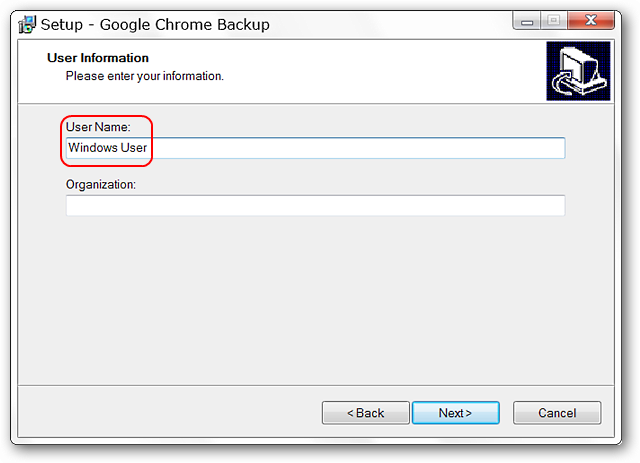Click the computer wizard image in header
Screen dimensions: 640x463
[x=578, y=71]
